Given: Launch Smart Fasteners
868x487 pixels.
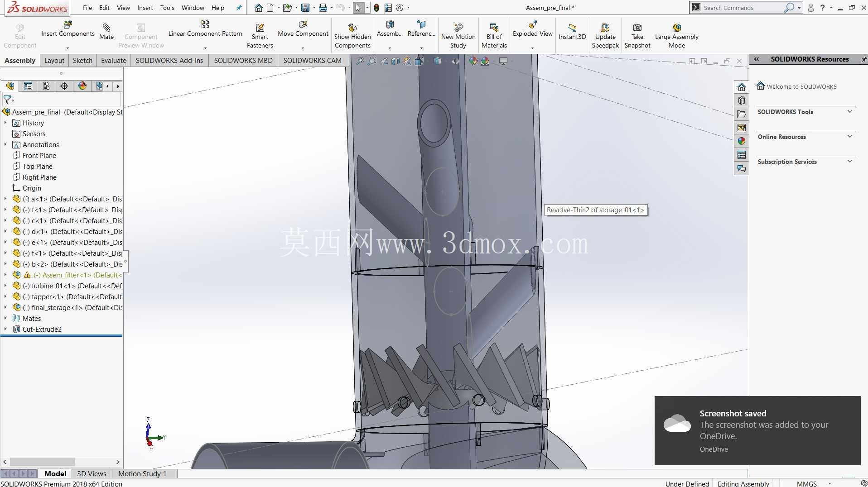Looking at the screenshot, I should point(260,36).
